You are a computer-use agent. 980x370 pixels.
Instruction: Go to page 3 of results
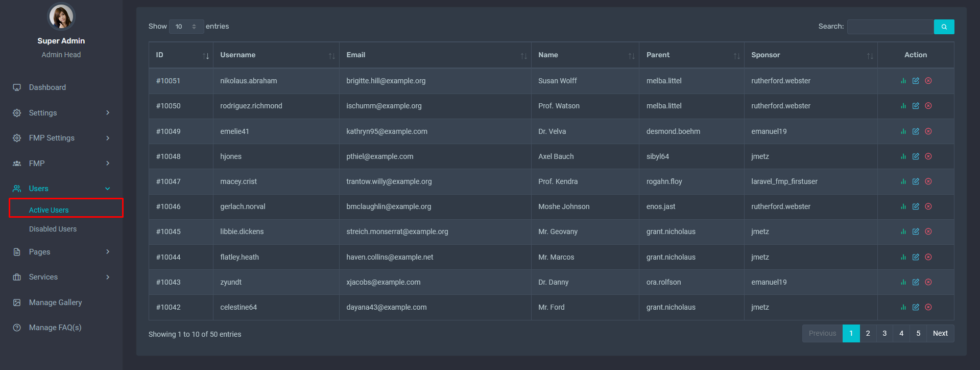pos(885,333)
